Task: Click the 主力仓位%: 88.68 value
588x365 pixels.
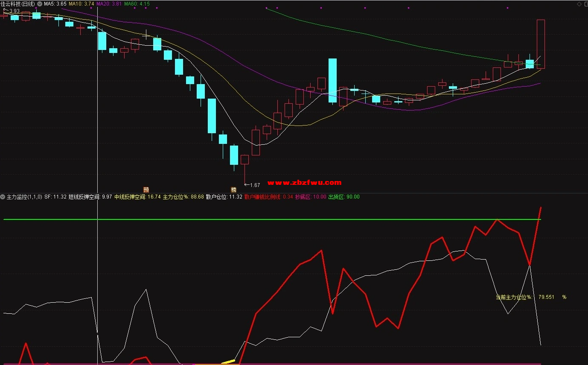Action: click(x=183, y=197)
